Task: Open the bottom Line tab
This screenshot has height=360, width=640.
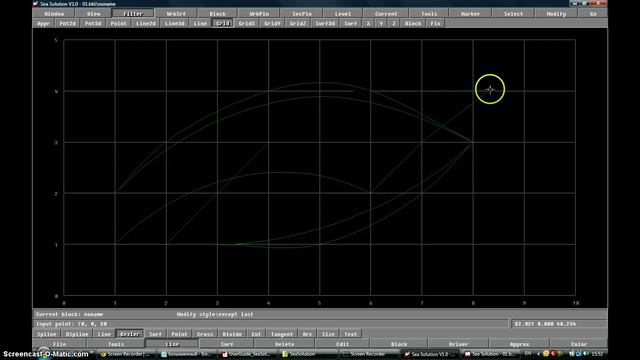Action: pos(172,344)
